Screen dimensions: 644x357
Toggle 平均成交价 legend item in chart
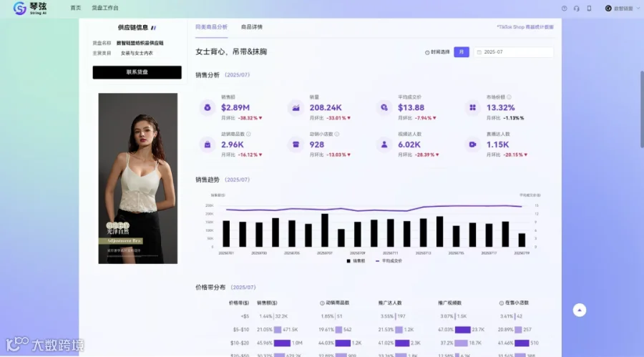click(x=389, y=261)
